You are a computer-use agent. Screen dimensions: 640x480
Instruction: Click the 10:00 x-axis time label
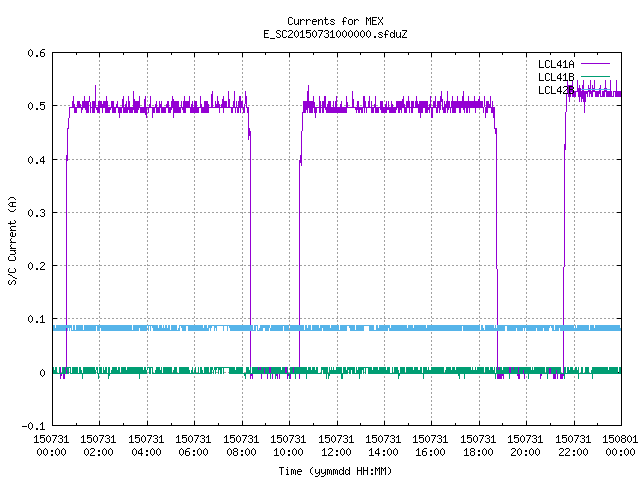(x=288, y=452)
